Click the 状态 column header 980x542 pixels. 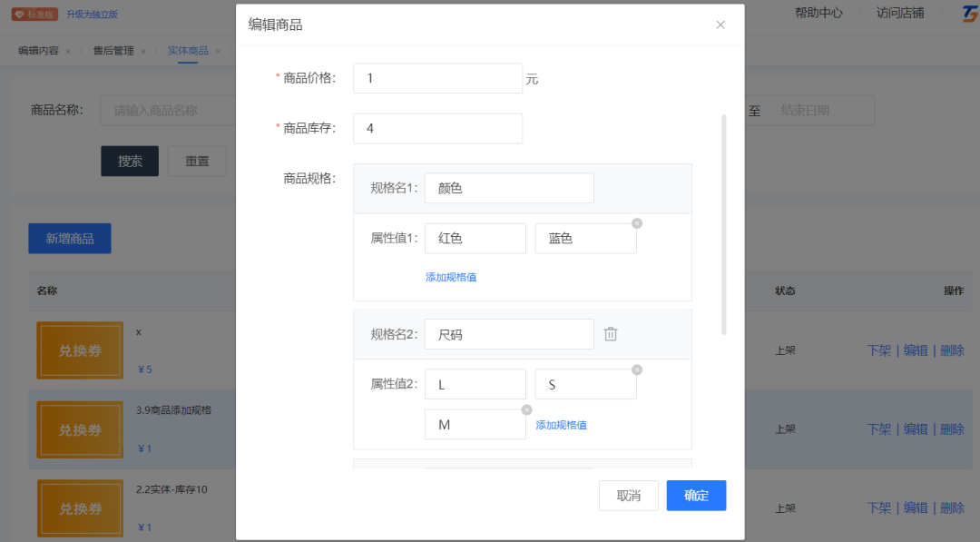tap(785, 291)
